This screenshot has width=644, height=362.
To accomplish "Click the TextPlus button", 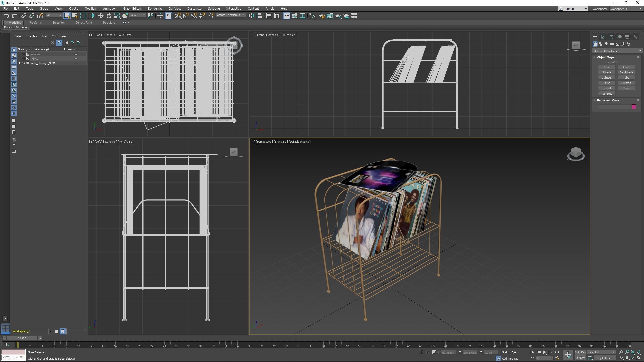I will coord(607,94).
